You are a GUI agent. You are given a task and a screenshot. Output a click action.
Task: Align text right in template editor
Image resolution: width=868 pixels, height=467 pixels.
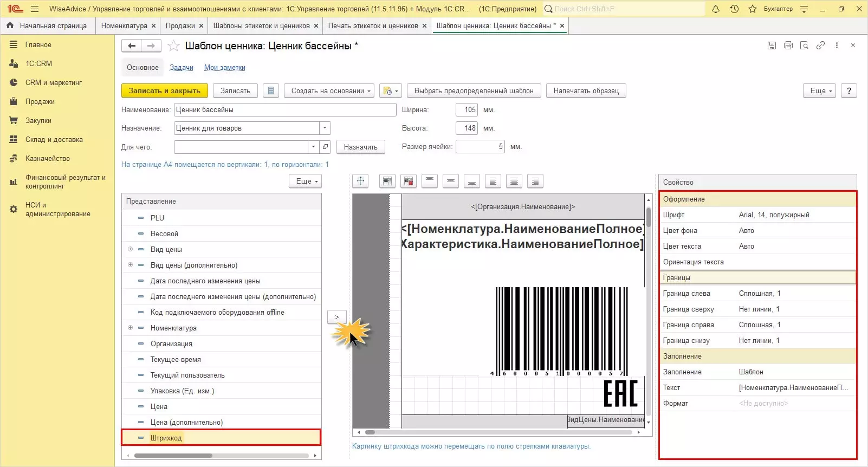pyautogui.click(x=535, y=181)
